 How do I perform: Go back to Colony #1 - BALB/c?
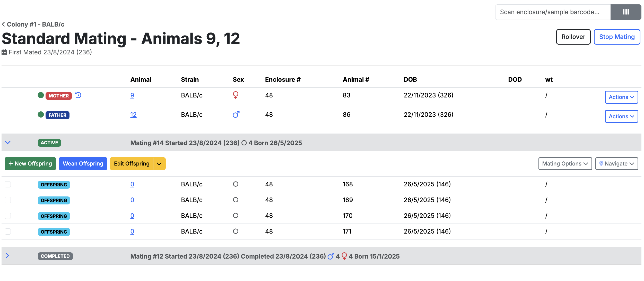(33, 24)
